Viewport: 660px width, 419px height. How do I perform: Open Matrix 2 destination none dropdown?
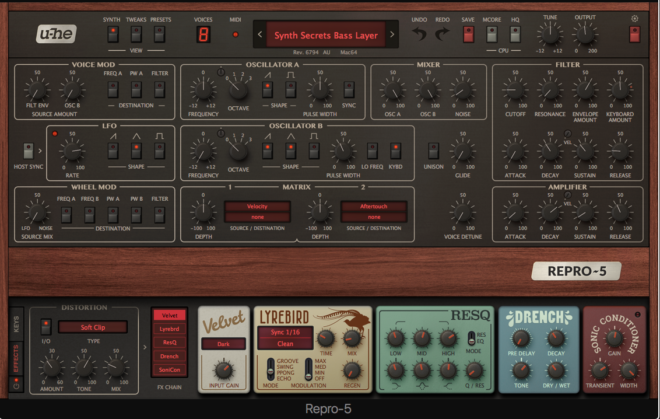[x=374, y=217]
